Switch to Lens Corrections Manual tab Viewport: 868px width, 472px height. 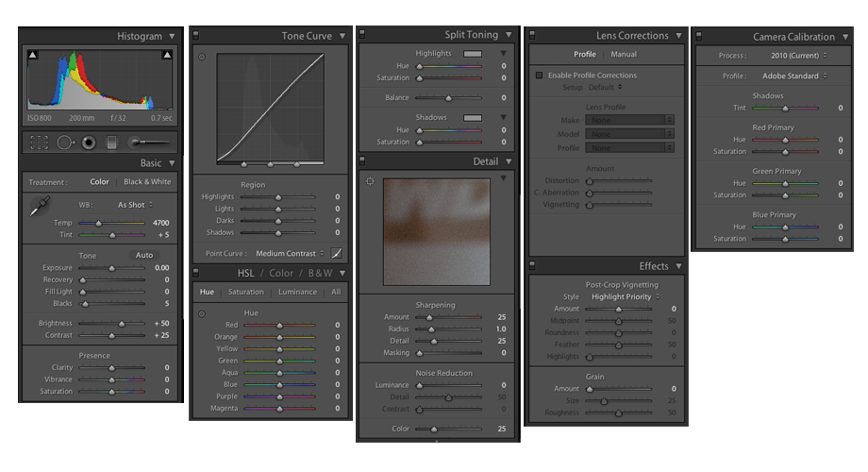(624, 55)
